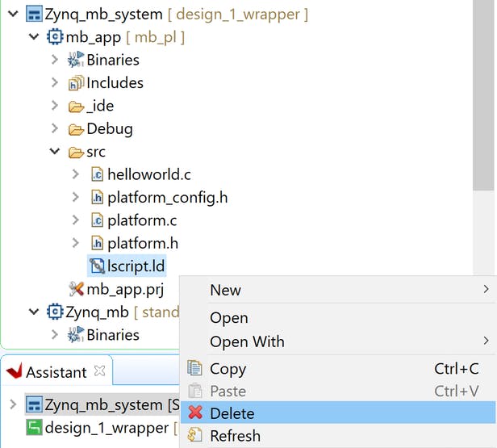The image size is (497, 448).
Task: Expand platform_config.h tree node
Action: tap(75, 197)
